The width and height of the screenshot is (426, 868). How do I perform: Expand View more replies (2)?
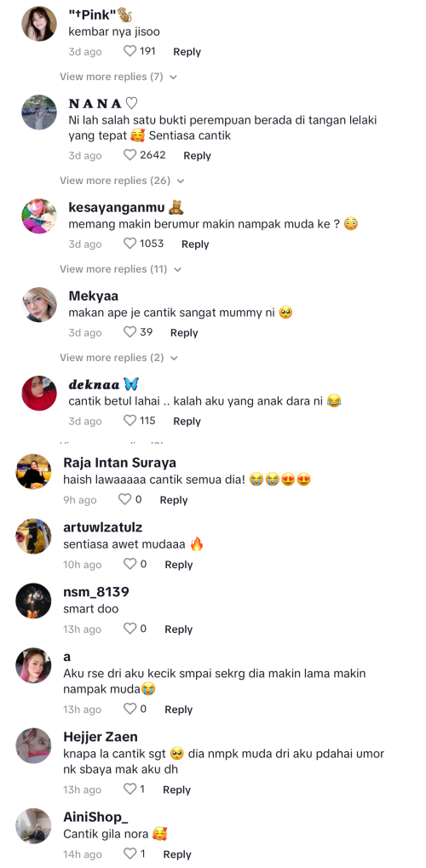pos(118,358)
